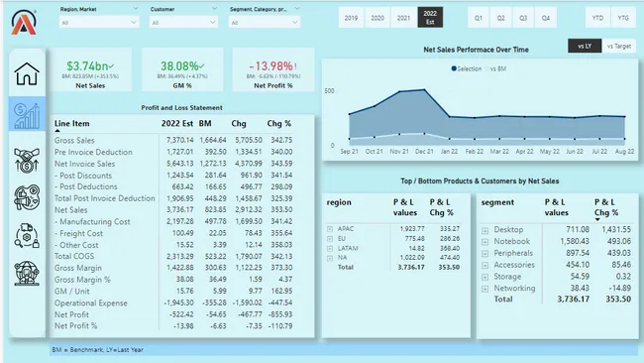Expand the Desktop segment row

pos(485,231)
